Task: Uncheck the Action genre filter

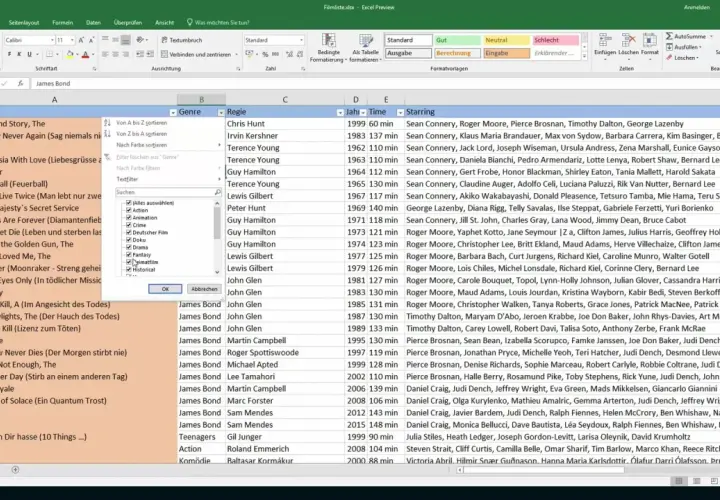Action: 129,210
